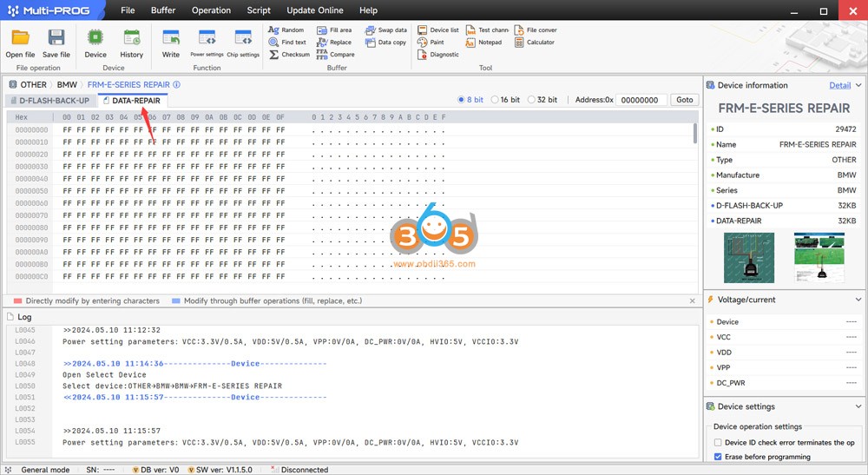Open the File menu
The height and width of the screenshot is (475, 868).
(x=128, y=10)
